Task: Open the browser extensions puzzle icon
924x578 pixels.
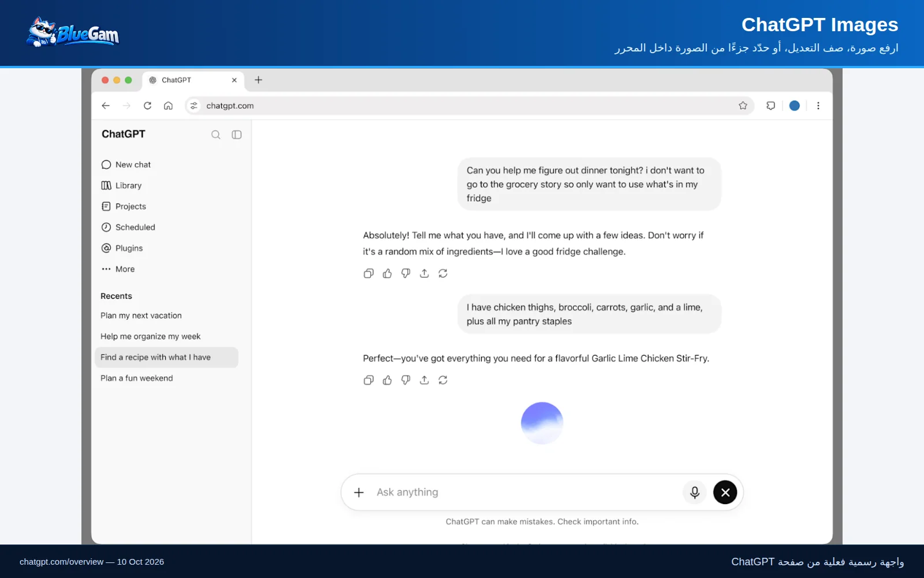Action: click(x=770, y=106)
